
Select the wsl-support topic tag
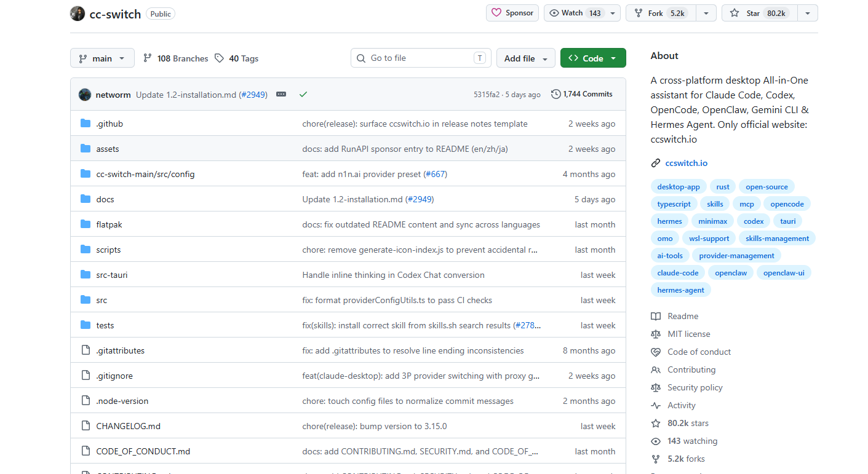point(709,239)
